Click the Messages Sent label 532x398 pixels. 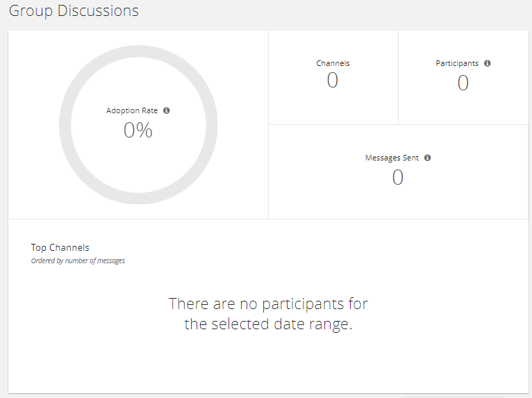tap(392, 158)
